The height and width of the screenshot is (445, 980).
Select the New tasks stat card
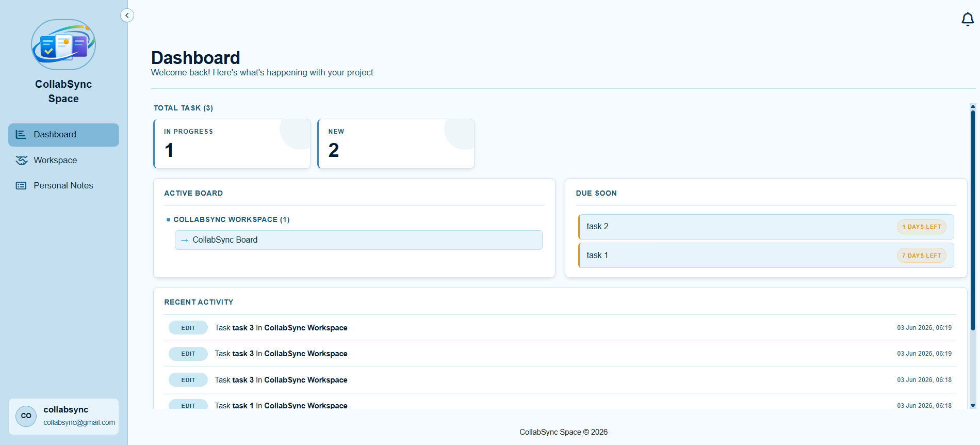pyautogui.click(x=396, y=144)
